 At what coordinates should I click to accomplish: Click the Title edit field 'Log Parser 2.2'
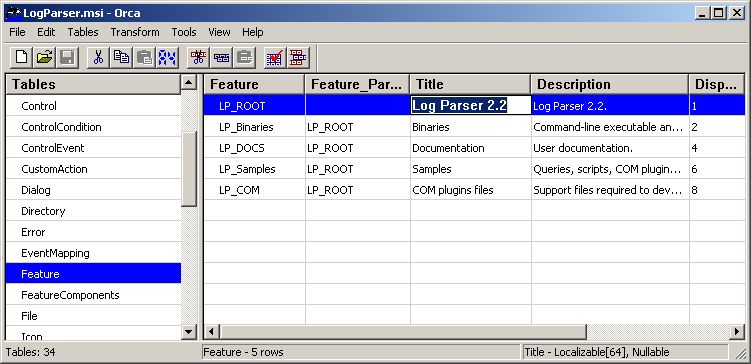pyautogui.click(x=471, y=105)
